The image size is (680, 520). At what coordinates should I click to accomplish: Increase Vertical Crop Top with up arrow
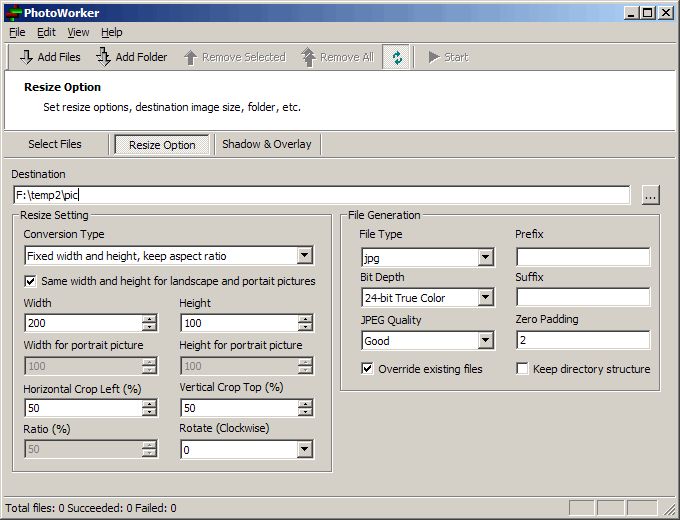tap(305, 404)
